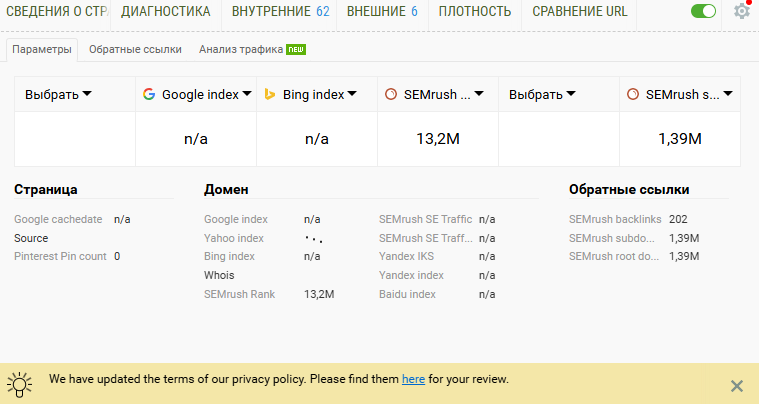Open the Сравнение URL tab

point(580,12)
